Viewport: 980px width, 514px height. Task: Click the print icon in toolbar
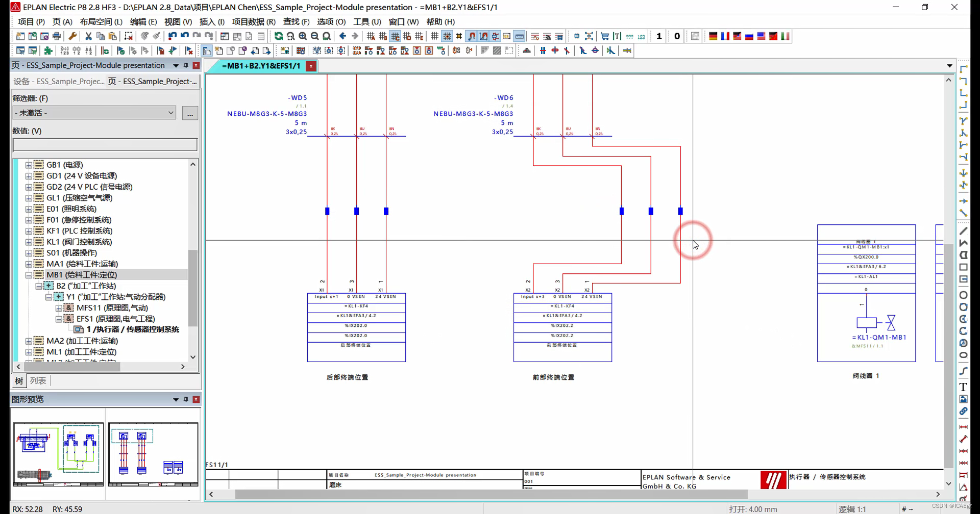click(x=57, y=36)
